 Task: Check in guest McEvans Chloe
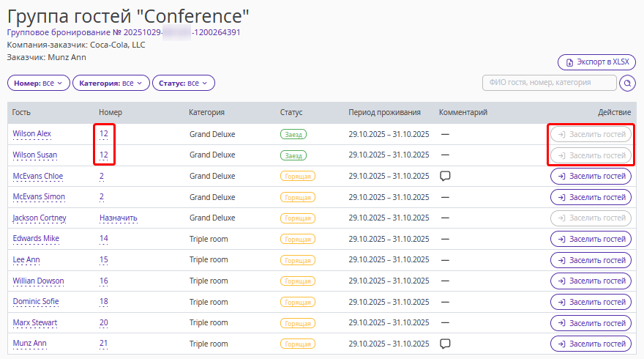coord(591,177)
